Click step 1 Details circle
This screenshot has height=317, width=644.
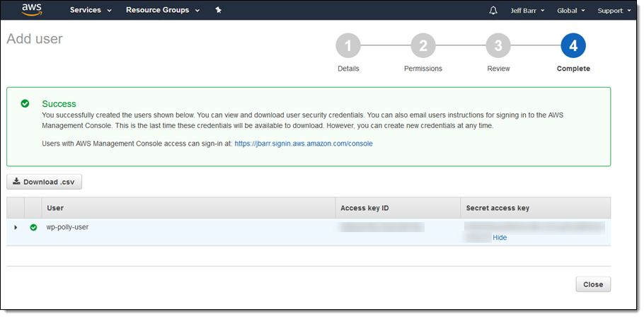347,46
